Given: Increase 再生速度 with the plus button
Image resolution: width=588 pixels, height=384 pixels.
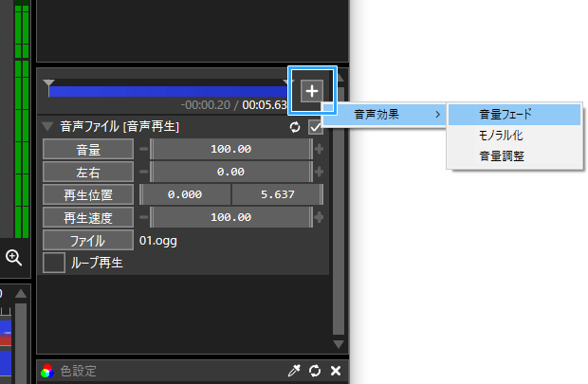Looking at the screenshot, I should click(x=319, y=217).
